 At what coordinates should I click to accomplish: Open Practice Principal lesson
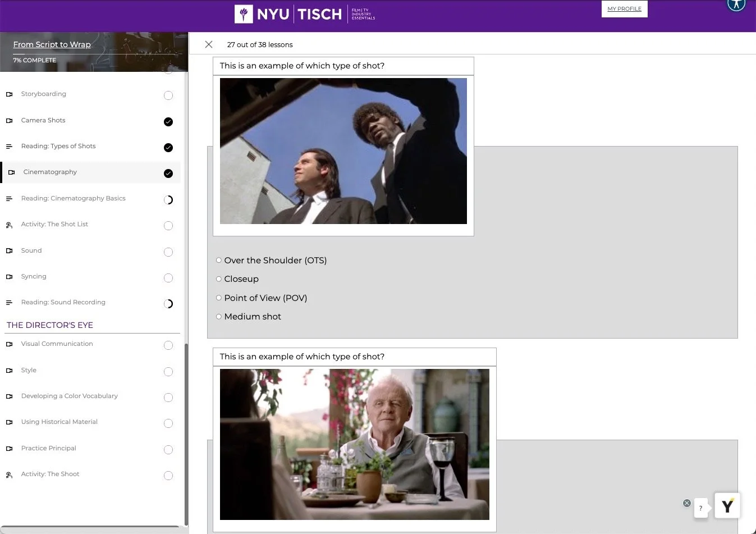click(49, 448)
